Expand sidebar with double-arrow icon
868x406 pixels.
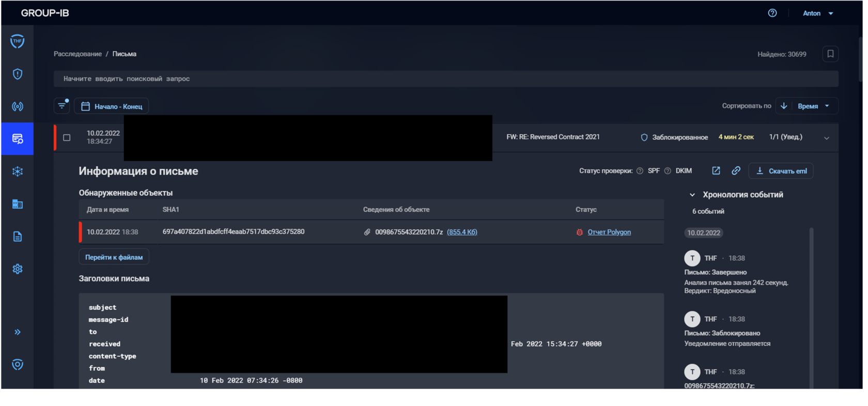coord(18,332)
